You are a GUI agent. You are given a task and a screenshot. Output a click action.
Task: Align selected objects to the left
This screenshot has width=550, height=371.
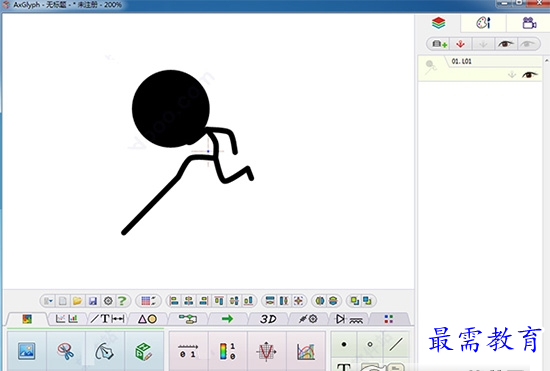point(174,301)
